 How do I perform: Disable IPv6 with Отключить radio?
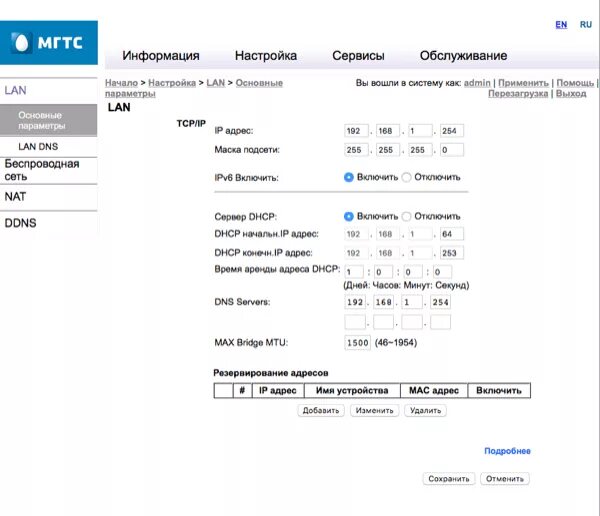tap(406, 177)
